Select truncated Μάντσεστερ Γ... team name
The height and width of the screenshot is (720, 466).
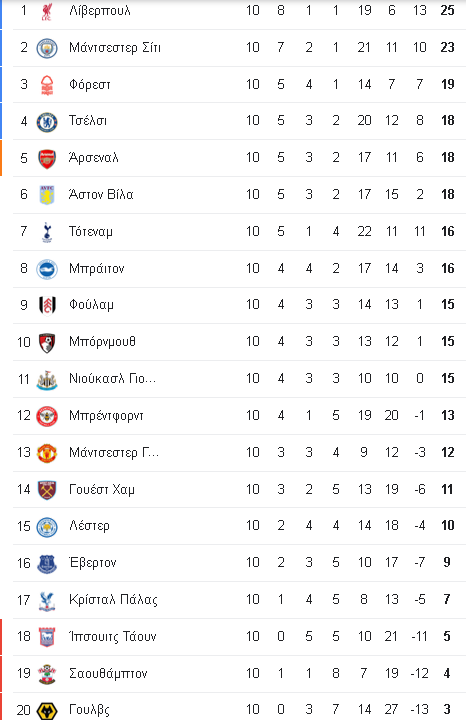(113, 453)
